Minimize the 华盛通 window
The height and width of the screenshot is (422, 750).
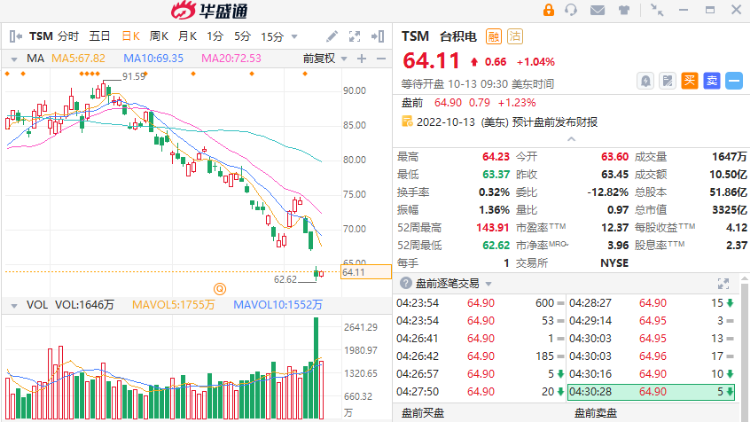[x=683, y=10]
